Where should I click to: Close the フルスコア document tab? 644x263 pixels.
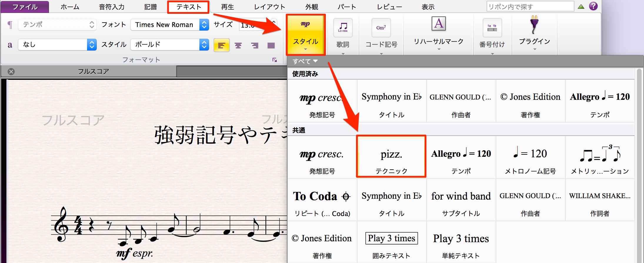[11, 71]
